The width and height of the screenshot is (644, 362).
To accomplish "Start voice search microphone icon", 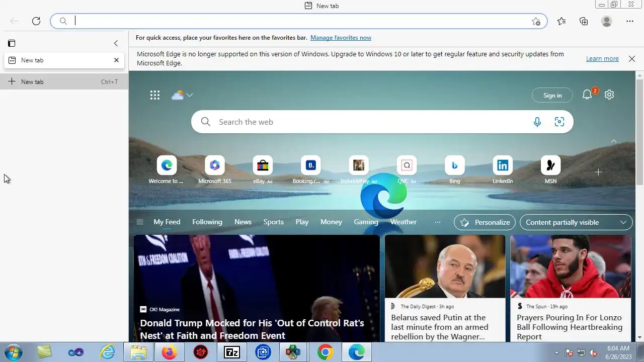I will coord(537,122).
